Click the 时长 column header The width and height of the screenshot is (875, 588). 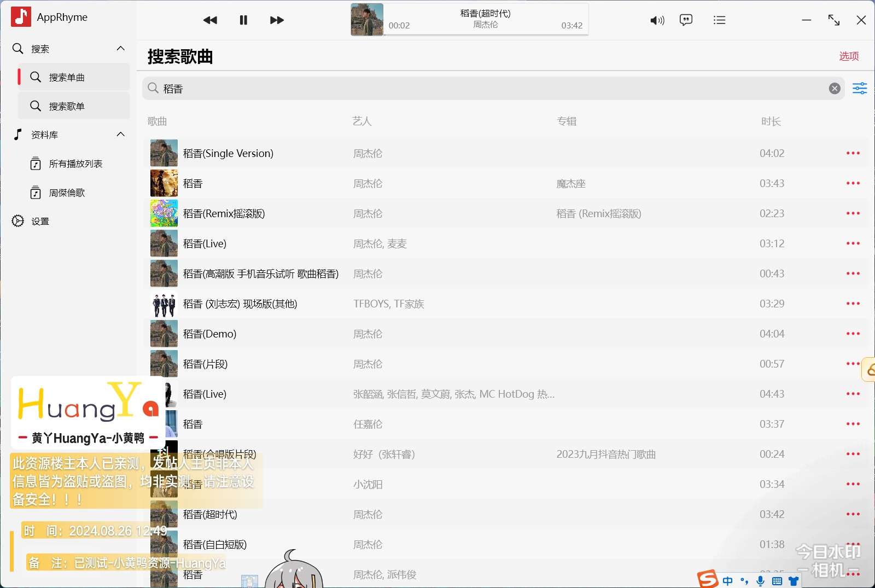[x=771, y=121]
